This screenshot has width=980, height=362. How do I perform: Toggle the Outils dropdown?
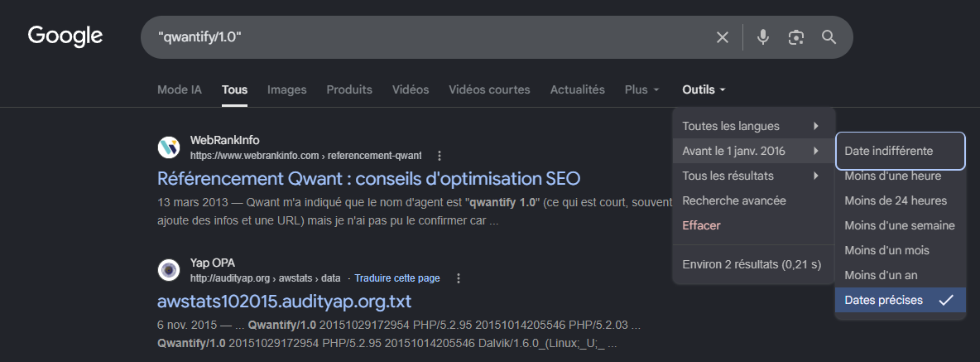704,89
